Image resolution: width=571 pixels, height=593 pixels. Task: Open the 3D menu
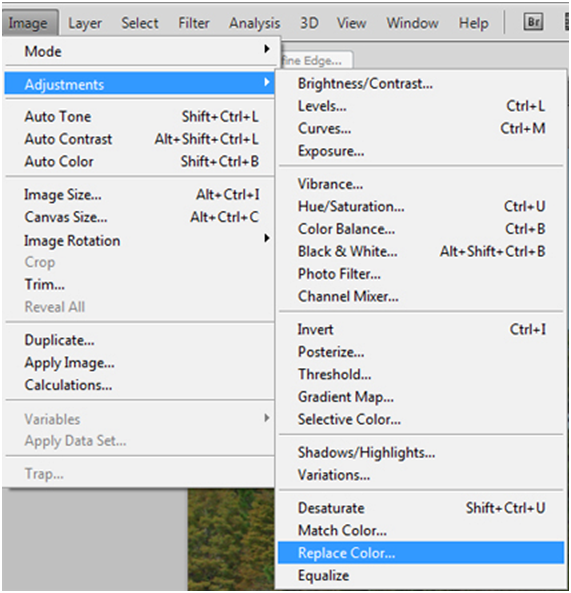point(309,23)
